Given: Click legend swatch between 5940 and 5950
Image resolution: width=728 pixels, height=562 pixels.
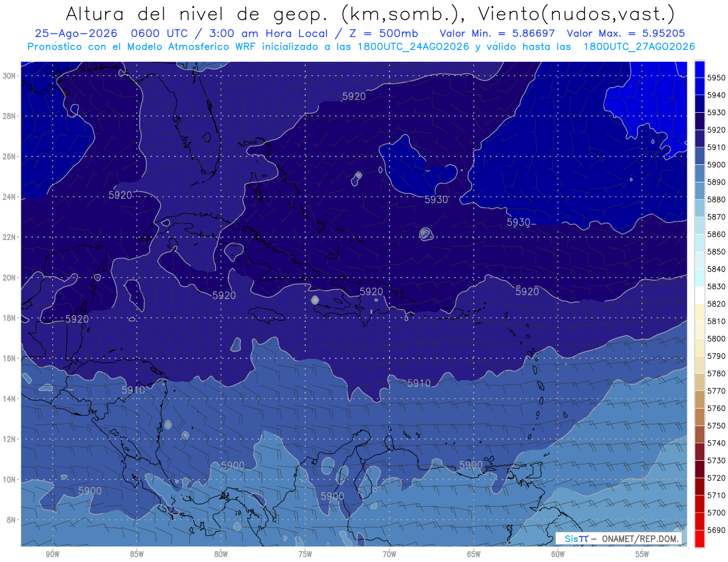Looking at the screenshot, I should tap(699, 86).
